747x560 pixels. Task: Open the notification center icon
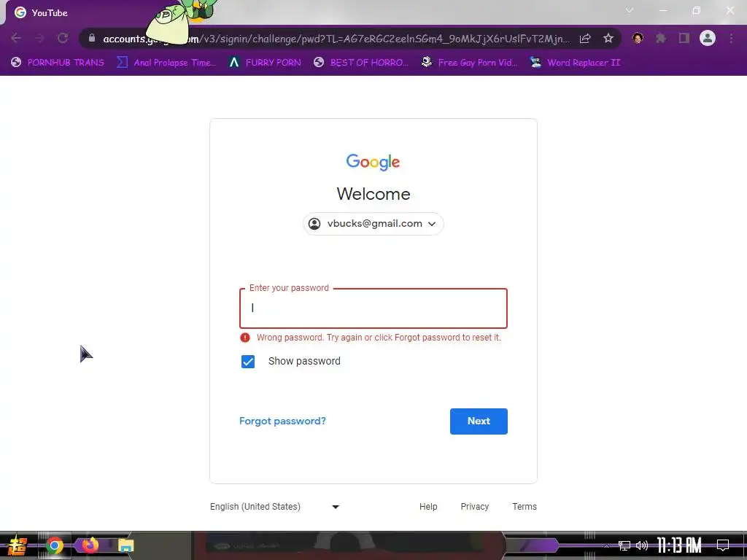pos(723,545)
